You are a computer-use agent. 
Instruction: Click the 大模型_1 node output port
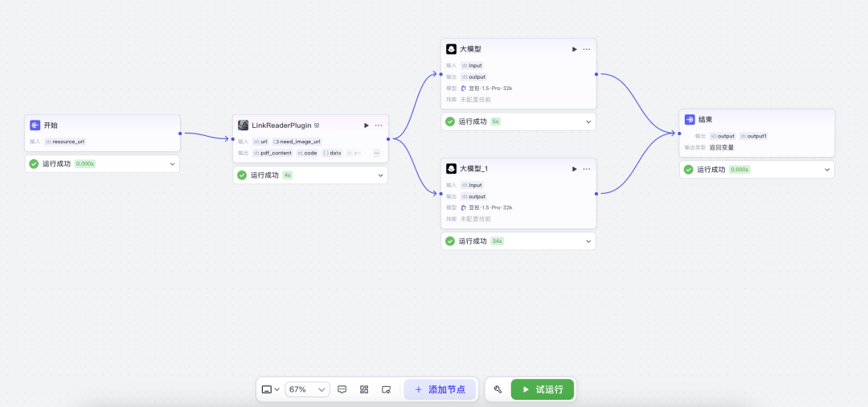596,193
